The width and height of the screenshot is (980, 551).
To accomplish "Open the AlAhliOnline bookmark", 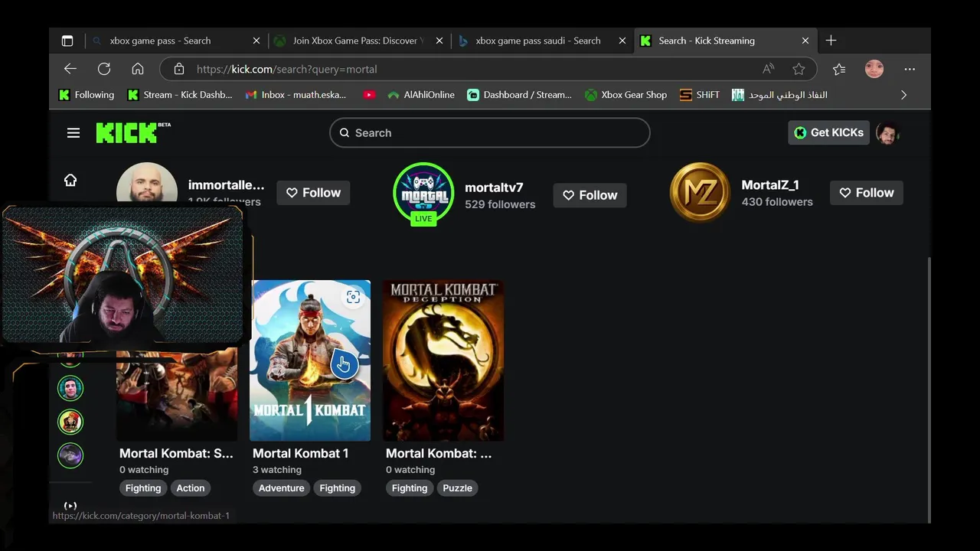I will pyautogui.click(x=421, y=95).
